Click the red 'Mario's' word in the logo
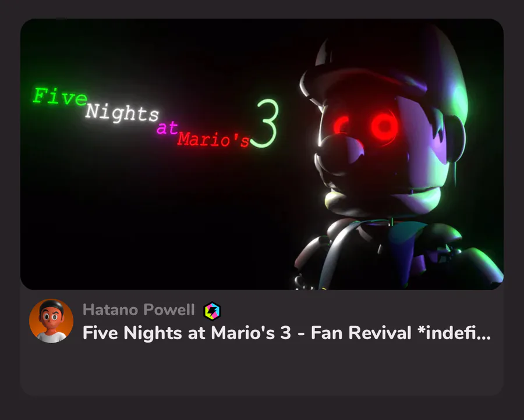 coord(214,140)
